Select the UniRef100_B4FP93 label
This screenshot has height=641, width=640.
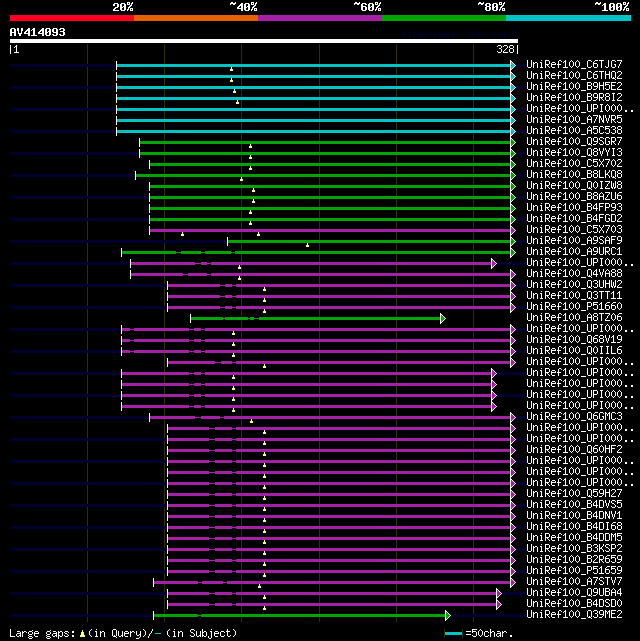pyautogui.click(x=574, y=208)
